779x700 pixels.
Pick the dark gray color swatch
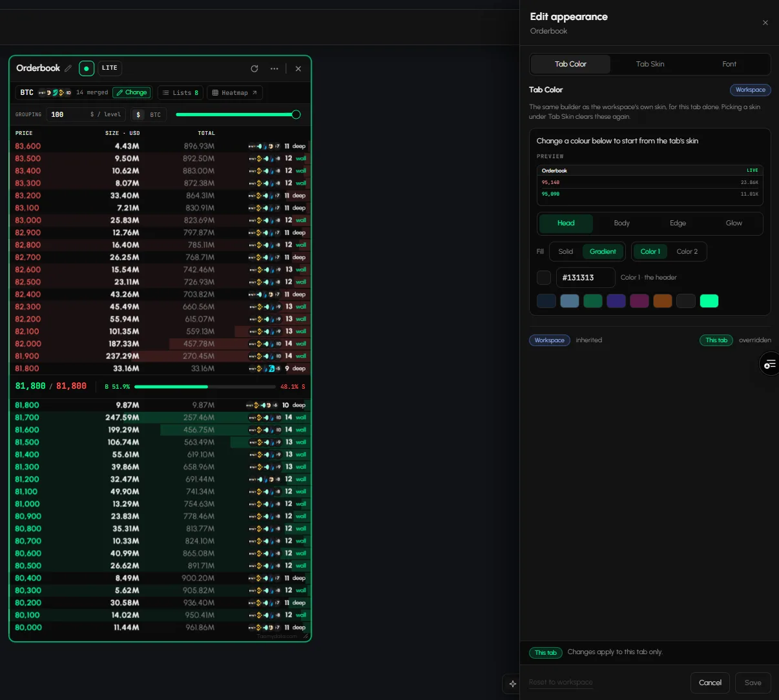coord(686,301)
